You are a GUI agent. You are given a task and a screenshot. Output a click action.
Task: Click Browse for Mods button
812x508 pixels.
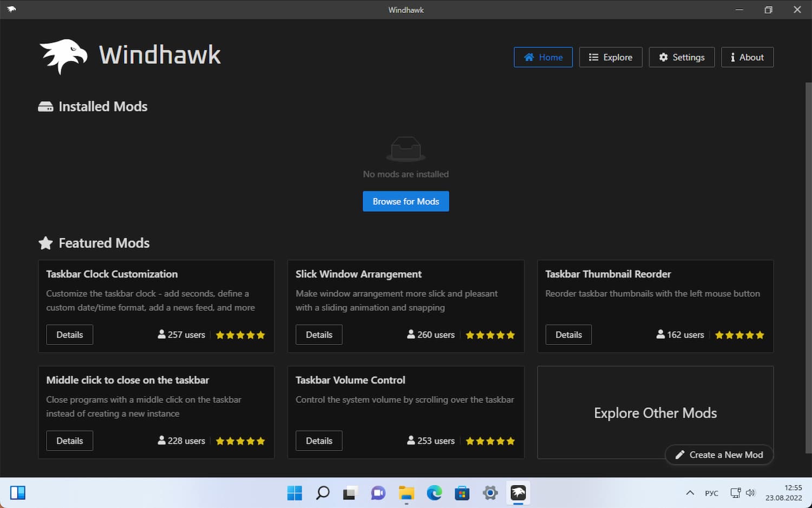[406, 201]
